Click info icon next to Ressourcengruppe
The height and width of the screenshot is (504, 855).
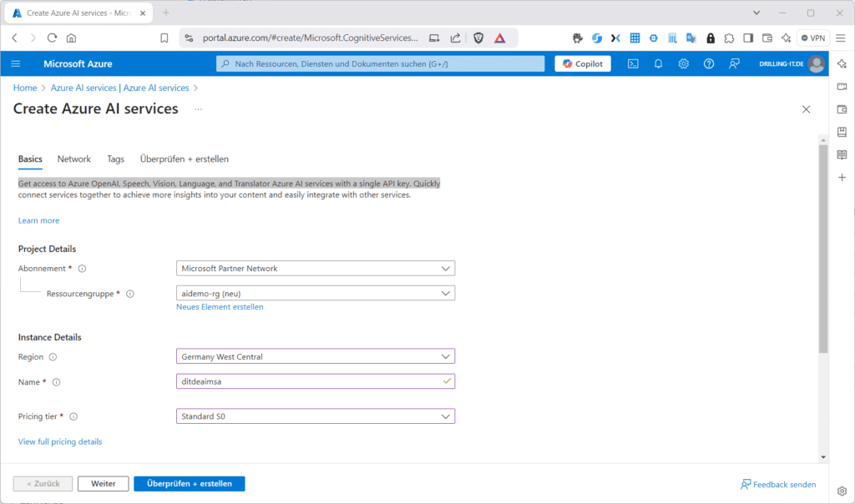[x=129, y=294]
